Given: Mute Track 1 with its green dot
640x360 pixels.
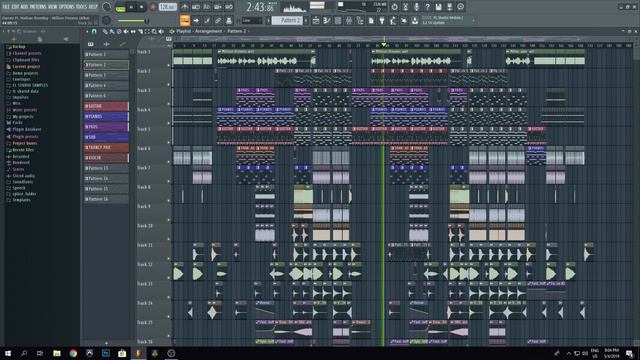Looking at the screenshot, I should [x=169, y=65].
